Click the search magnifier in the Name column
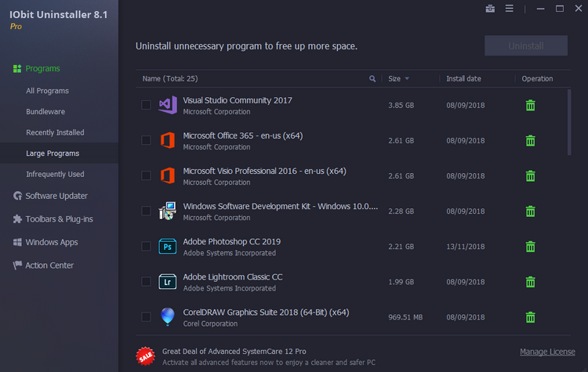Screen dimensions: 588x372 click(372, 78)
